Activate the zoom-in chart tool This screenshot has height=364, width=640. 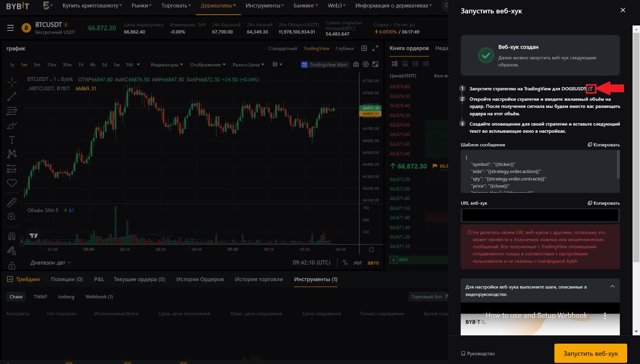(12, 216)
